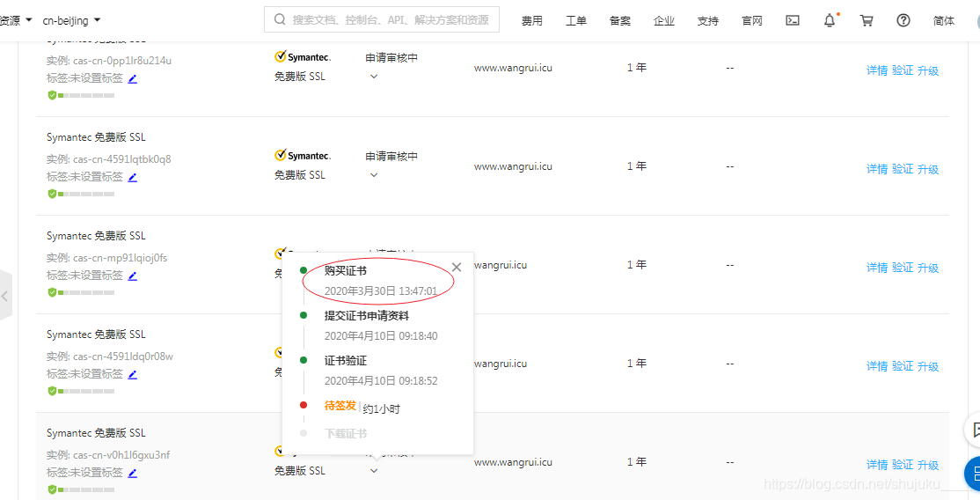The width and height of the screenshot is (980, 500).
Task: Open 详情 for cas-cn-0pp1lr8u214u
Action: click(x=877, y=70)
